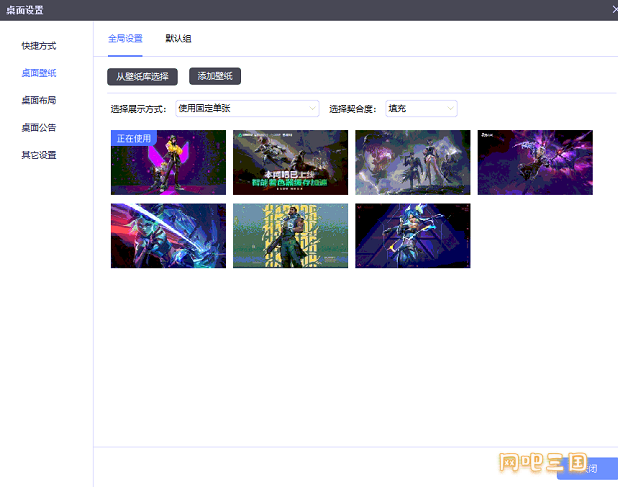Screen dimensions: 618x487
Task: Close the 桌面设置 window
Action: [614, 9]
